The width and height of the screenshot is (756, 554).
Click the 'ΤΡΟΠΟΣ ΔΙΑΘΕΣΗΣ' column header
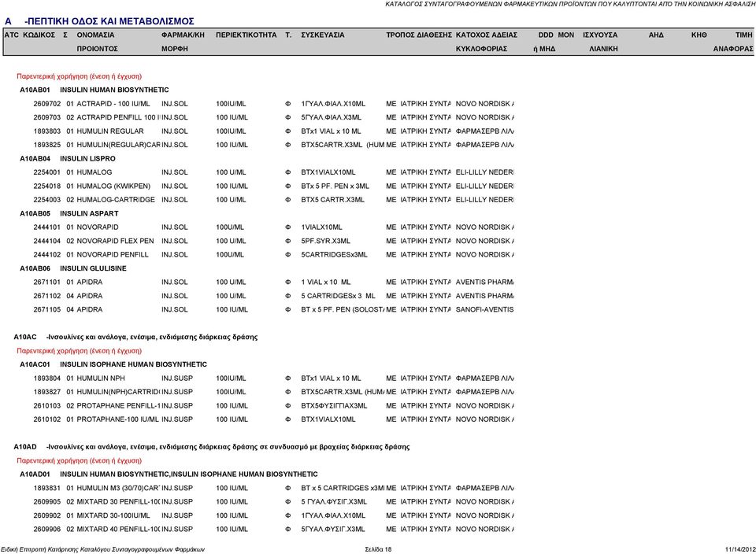point(419,35)
